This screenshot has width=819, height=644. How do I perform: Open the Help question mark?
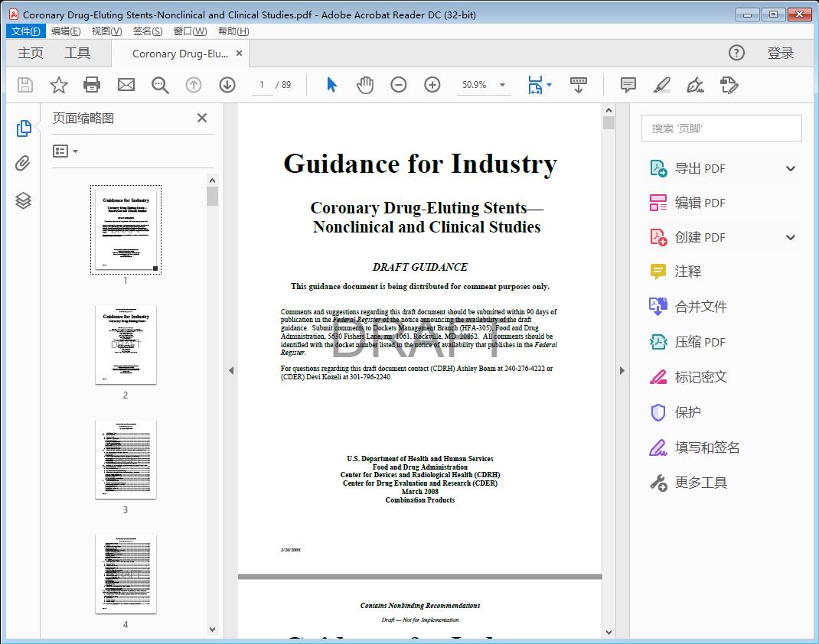point(736,53)
